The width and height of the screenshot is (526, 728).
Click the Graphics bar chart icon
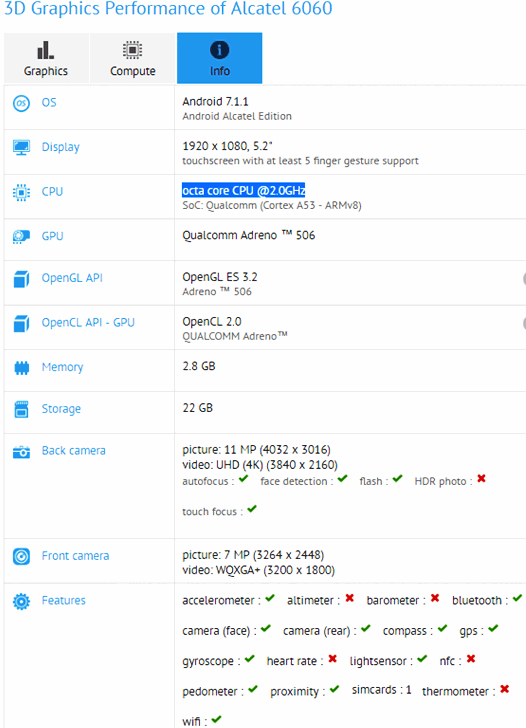coord(45,50)
